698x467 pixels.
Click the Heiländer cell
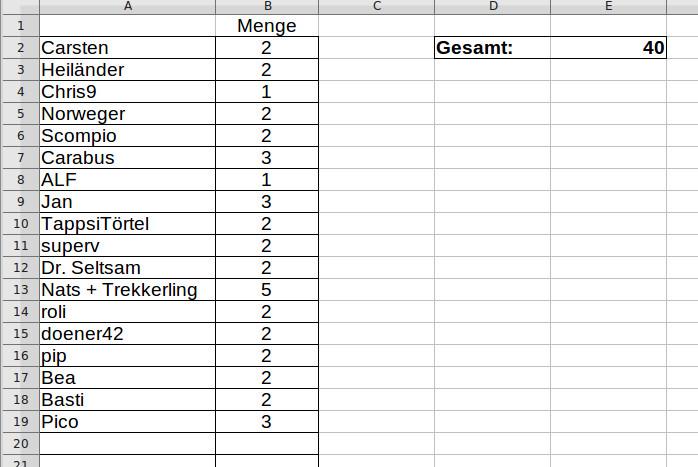[127, 69]
